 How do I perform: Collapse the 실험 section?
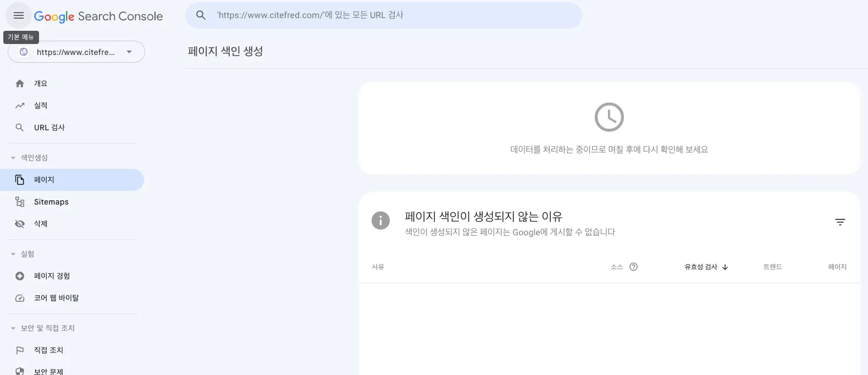pyautogui.click(x=13, y=254)
